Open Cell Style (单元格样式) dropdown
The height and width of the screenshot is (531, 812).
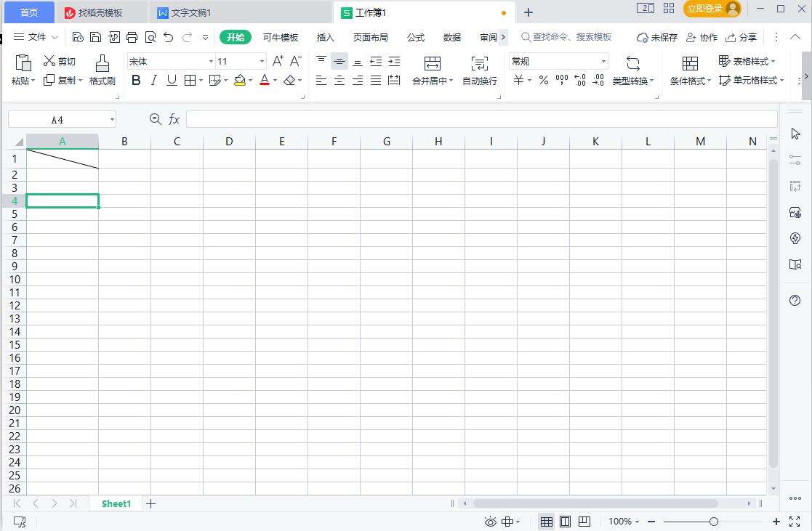[752, 80]
